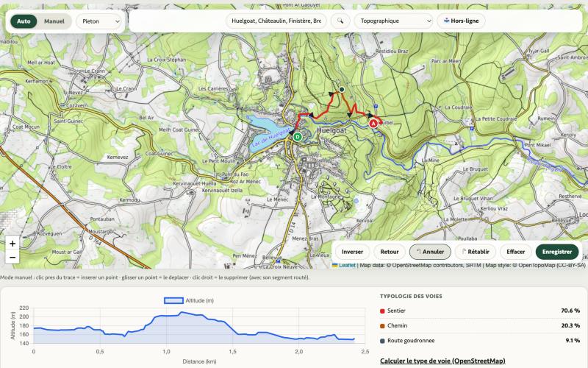
Task: Click the red Sentier color swatch
Action: coord(382,311)
